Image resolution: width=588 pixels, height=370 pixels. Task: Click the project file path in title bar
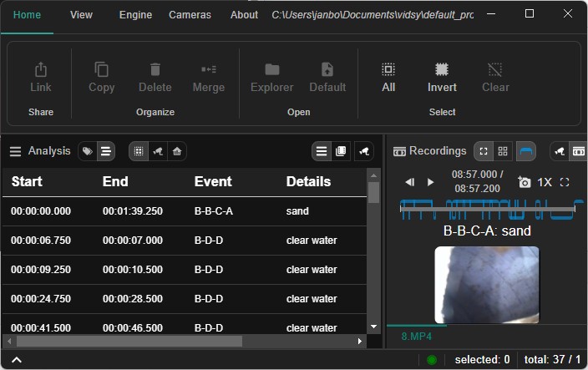coord(373,15)
